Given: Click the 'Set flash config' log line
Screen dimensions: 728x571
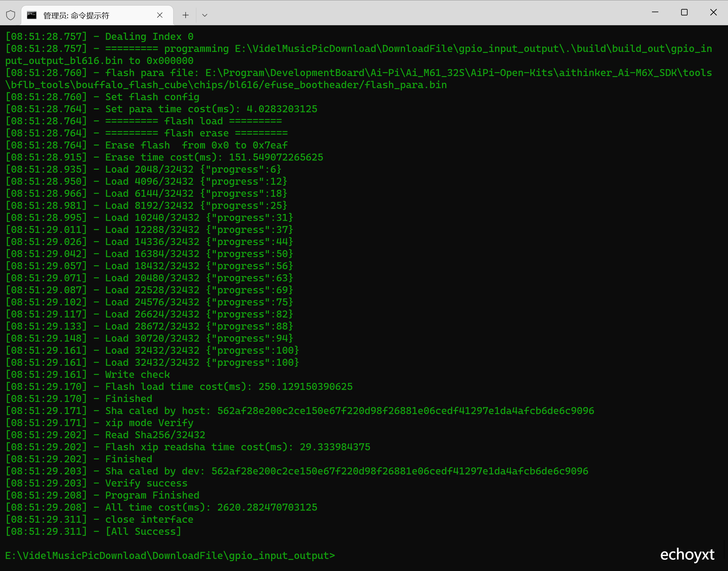Looking at the screenshot, I should [102, 97].
